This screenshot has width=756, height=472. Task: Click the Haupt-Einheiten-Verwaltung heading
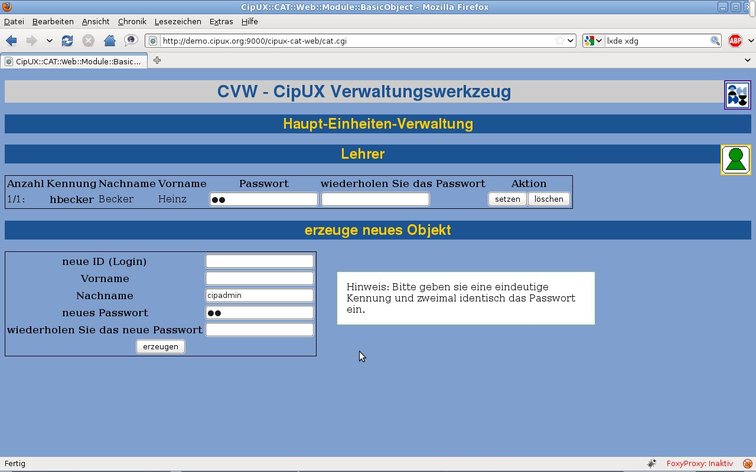pyautogui.click(x=378, y=124)
